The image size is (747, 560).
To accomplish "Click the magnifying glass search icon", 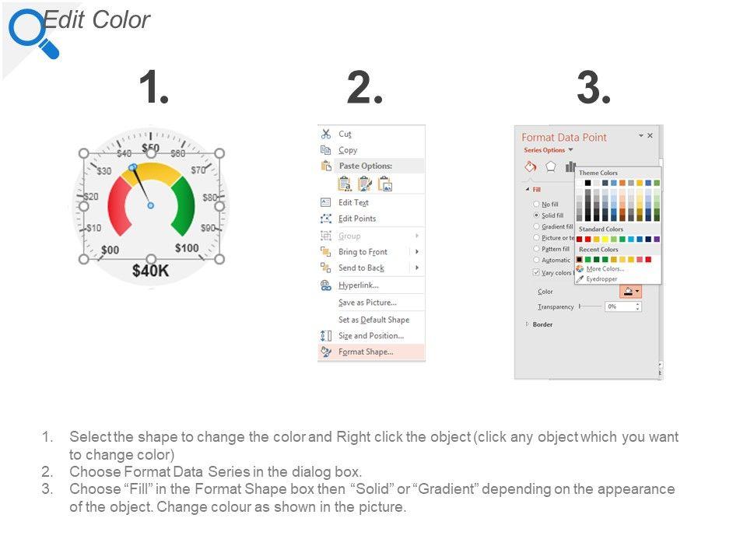I will [x=33, y=31].
